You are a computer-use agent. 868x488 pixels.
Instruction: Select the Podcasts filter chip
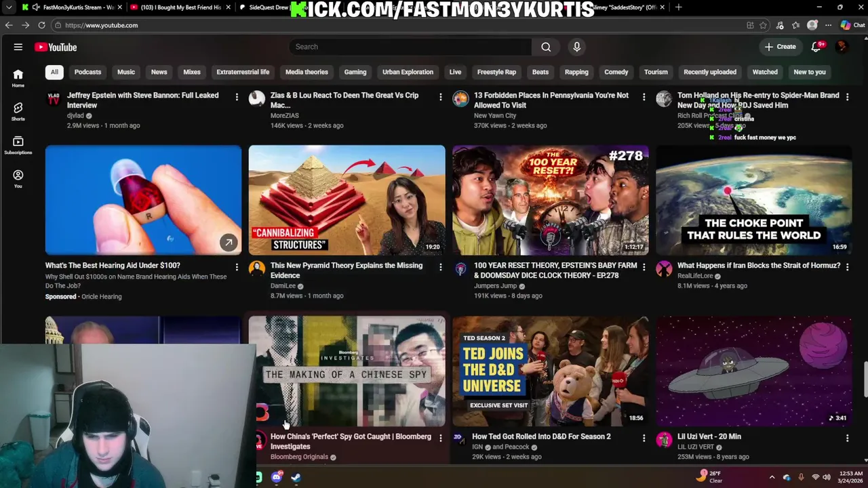pyautogui.click(x=87, y=72)
